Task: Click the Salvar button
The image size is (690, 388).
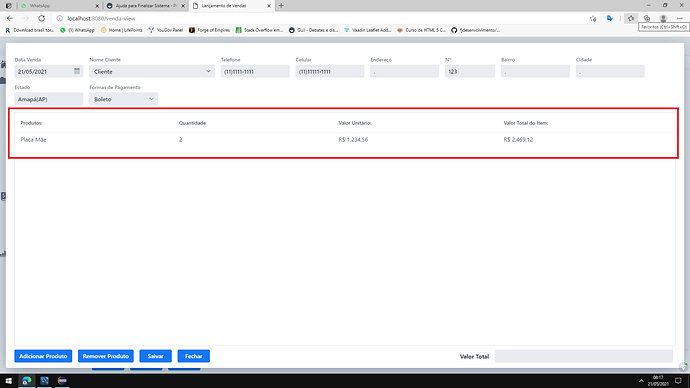Action: tap(155, 356)
